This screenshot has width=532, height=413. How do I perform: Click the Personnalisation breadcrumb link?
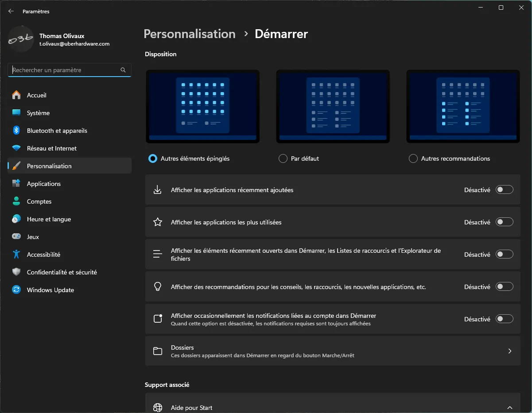[190, 34]
